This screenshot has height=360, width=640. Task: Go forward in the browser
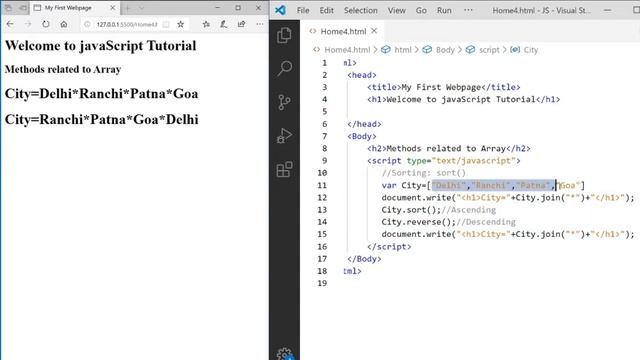28,24
